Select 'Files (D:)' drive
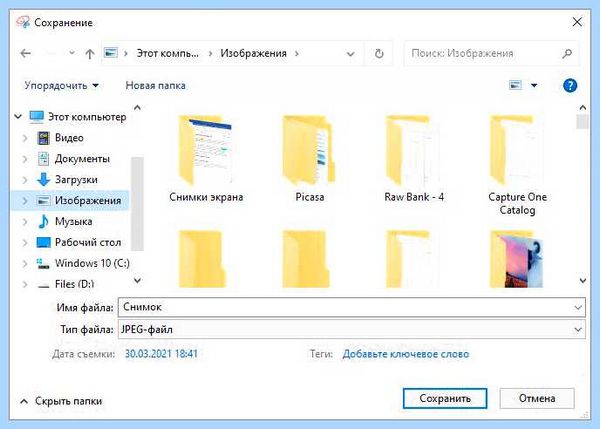The height and width of the screenshot is (429, 600). pyautogui.click(x=74, y=284)
